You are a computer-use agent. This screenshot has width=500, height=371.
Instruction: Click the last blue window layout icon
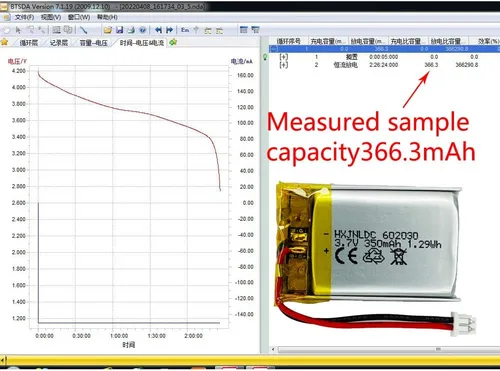255,30
